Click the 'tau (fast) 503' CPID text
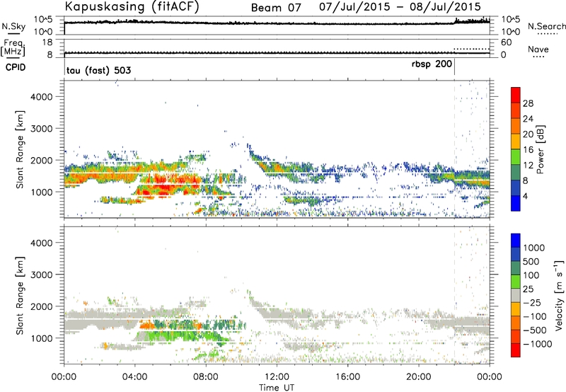This screenshot has width=566, height=392. point(98,70)
